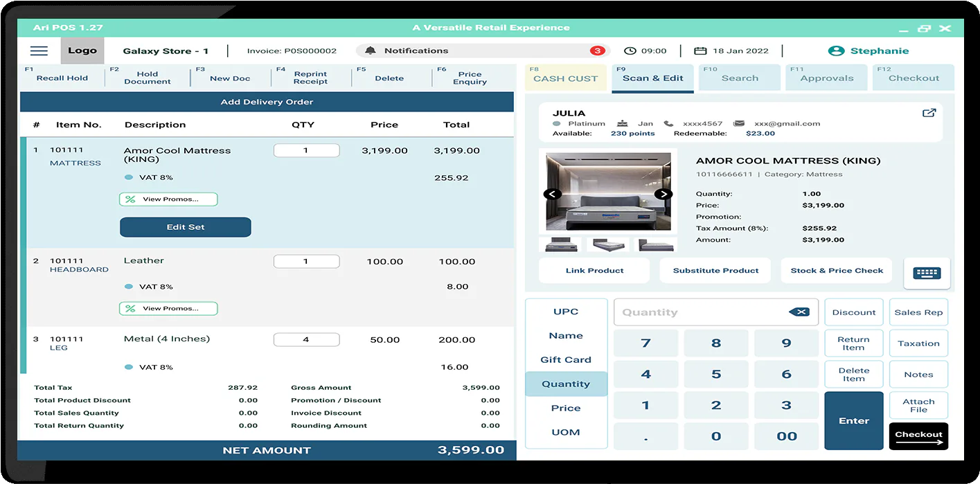
Task: Click the customer email envelope icon
Action: [739, 123]
